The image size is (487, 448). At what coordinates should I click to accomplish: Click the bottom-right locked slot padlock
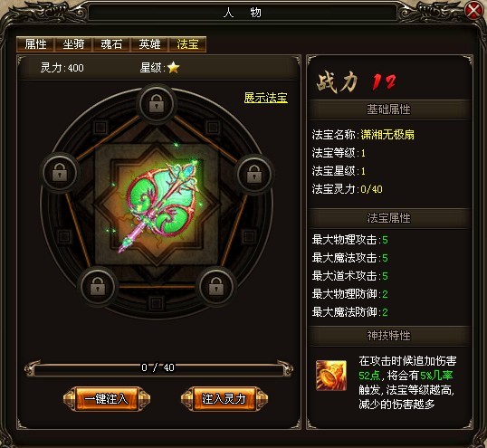click(216, 286)
